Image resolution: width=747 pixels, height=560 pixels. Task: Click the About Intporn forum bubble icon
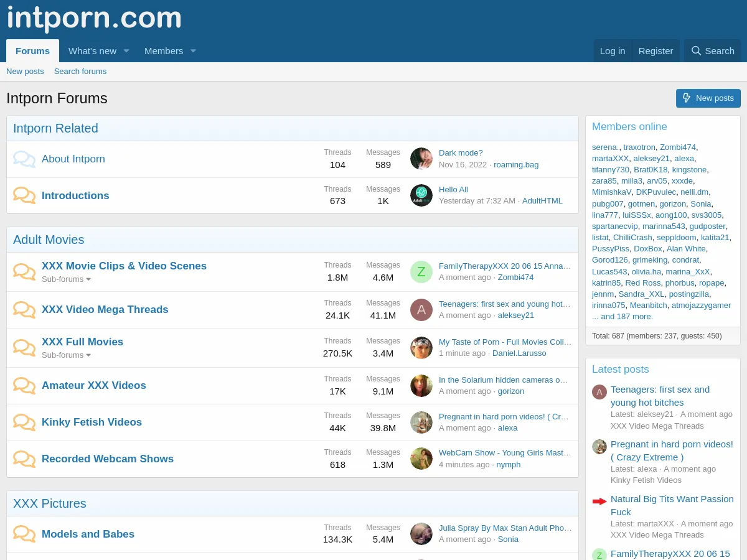pos(24,159)
